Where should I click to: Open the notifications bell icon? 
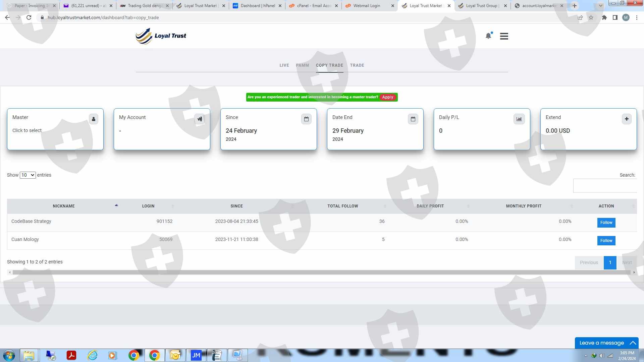pyautogui.click(x=488, y=36)
